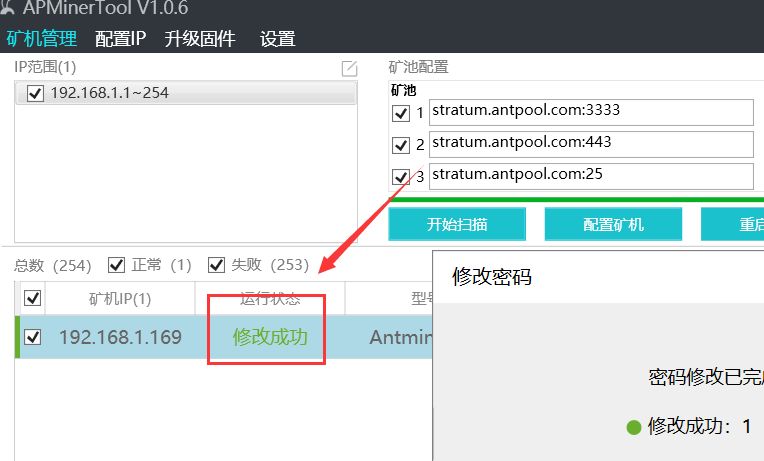This screenshot has width=764, height=461.
Task: Click the 修改成功: 1 result text
Action: tap(700, 426)
